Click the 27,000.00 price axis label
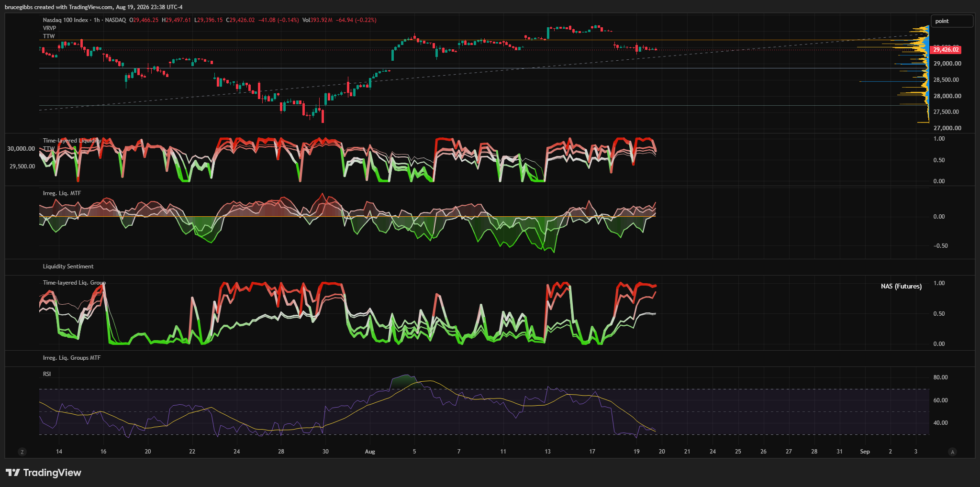 [x=947, y=128]
